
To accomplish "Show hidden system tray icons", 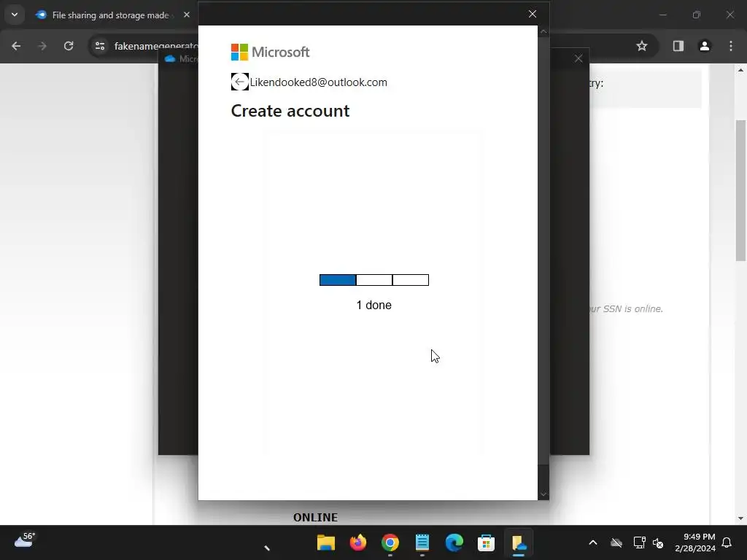I will click(592, 542).
